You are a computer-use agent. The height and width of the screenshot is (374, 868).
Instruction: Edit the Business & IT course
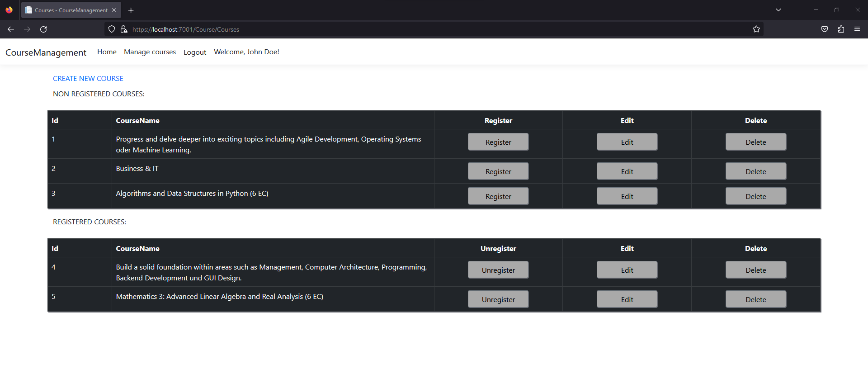[627, 171]
